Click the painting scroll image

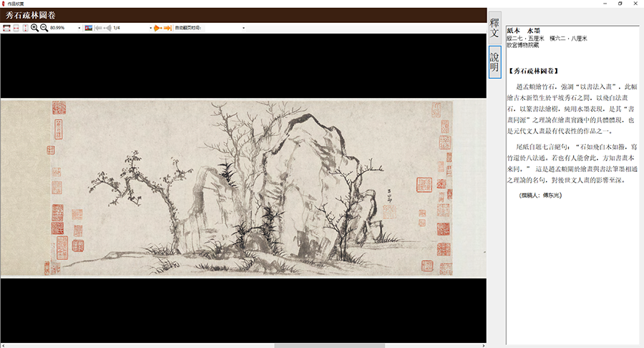click(243, 188)
